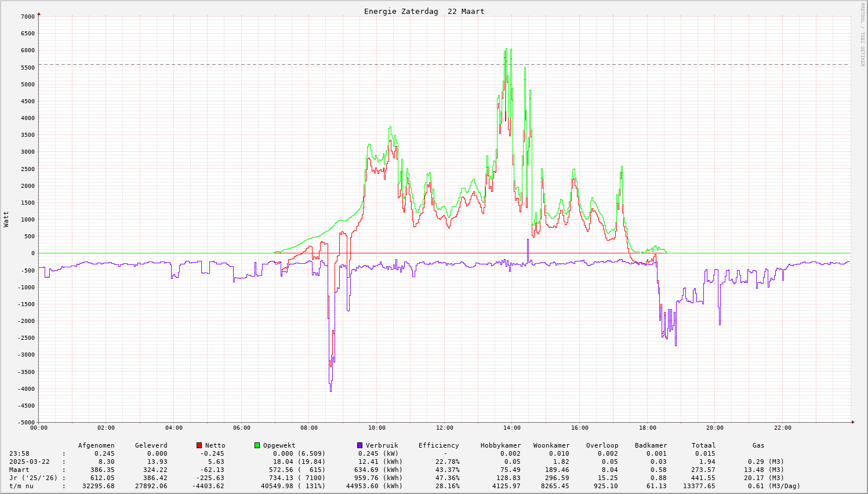Select the Maart row label in the table

click(x=19, y=470)
